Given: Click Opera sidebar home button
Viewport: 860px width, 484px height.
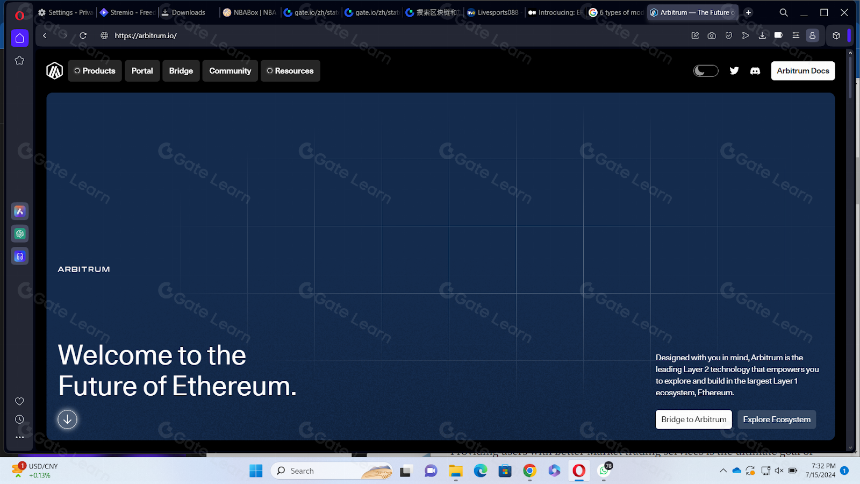Looking at the screenshot, I should coord(20,38).
